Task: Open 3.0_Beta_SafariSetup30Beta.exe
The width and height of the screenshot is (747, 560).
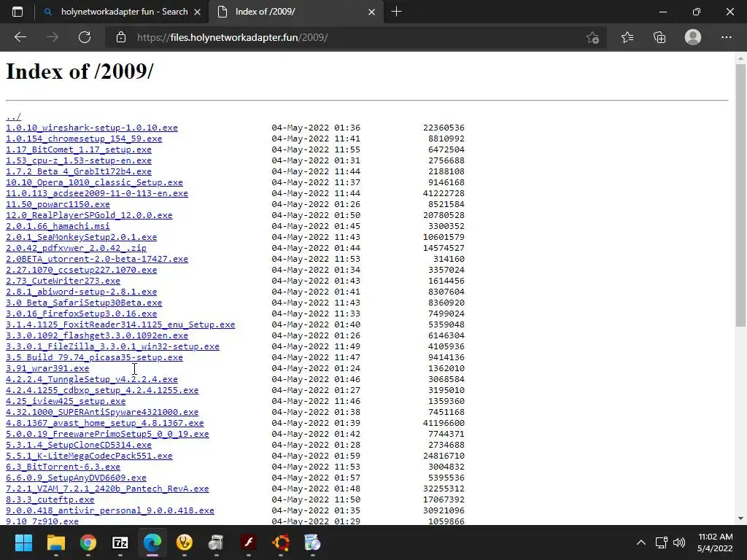Action: [84, 303]
